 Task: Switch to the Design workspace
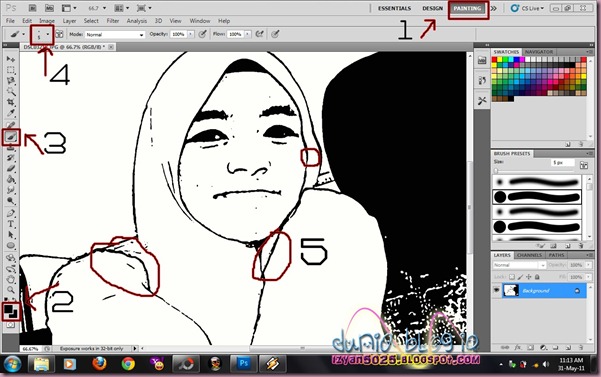coord(433,8)
